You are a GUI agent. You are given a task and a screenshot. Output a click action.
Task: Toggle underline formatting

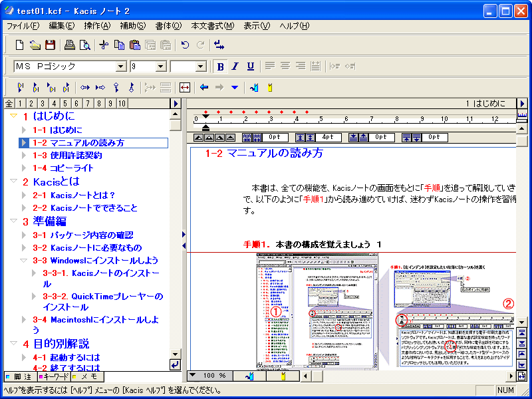251,66
